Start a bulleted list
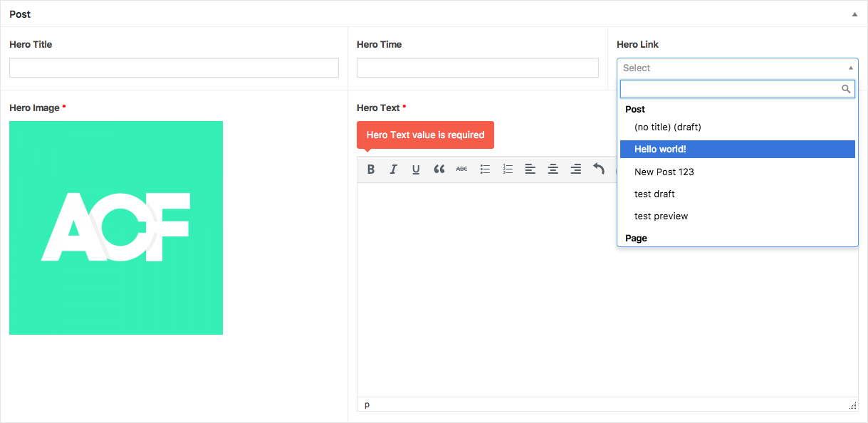Viewport: 868px width, 423px height. [485, 169]
